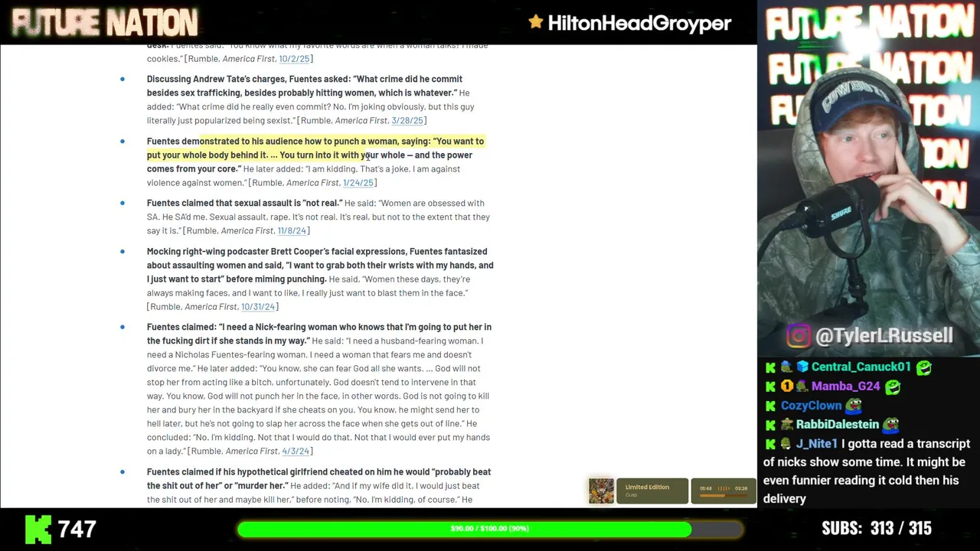Open the 11/8/24 citation link
This screenshot has height=551, width=980.
coord(292,231)
